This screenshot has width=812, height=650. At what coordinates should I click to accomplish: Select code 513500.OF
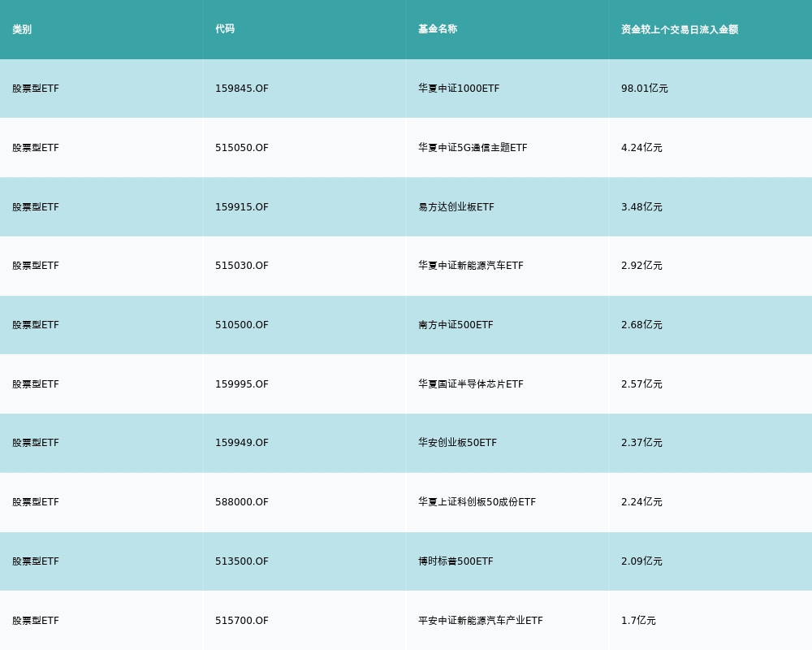coord(242,561)
